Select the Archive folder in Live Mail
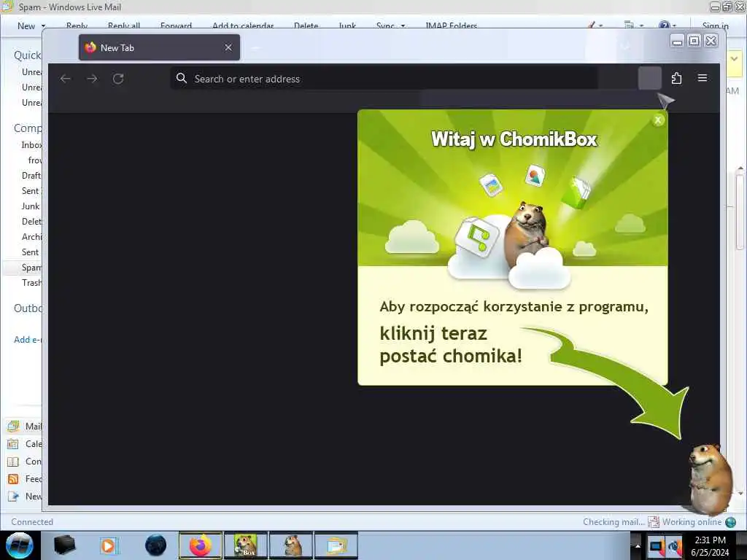 [x=31, y=237]
